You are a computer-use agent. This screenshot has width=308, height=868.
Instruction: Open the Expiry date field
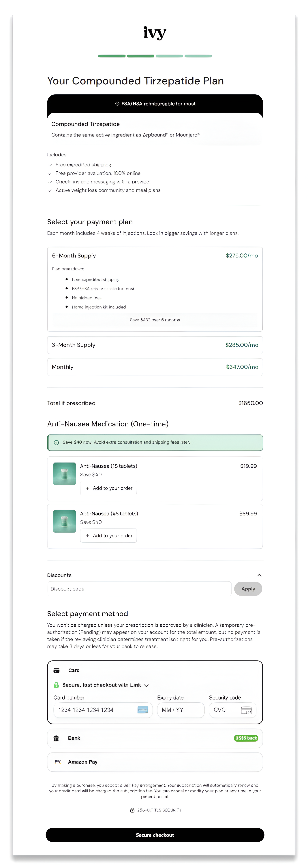pyautogui.click(x=181, y=710)
